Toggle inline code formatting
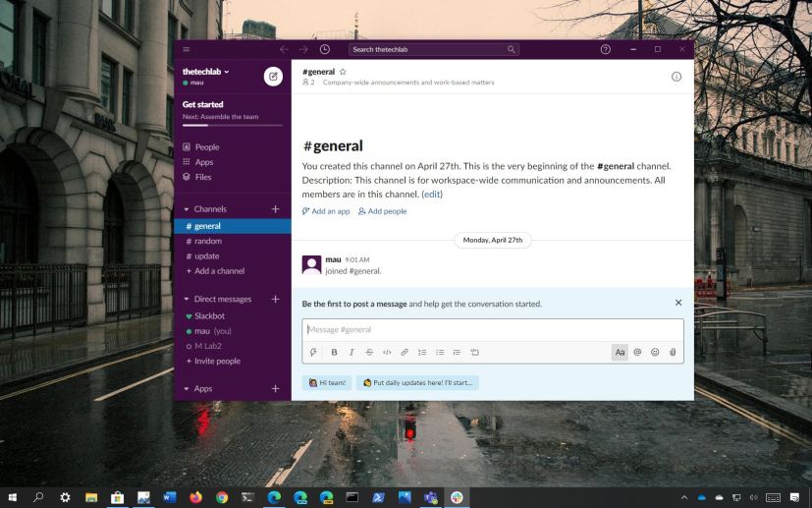812x508 pixels. [387, 352]
